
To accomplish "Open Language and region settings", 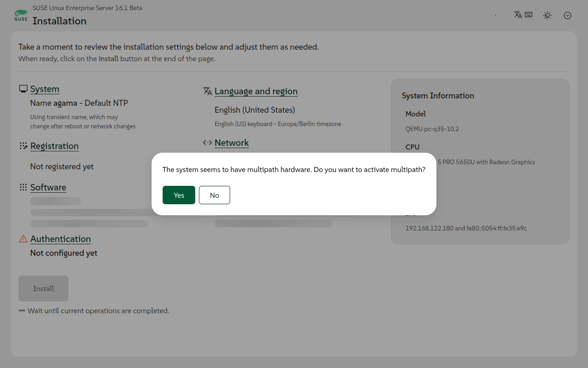I will coord(256,91).
